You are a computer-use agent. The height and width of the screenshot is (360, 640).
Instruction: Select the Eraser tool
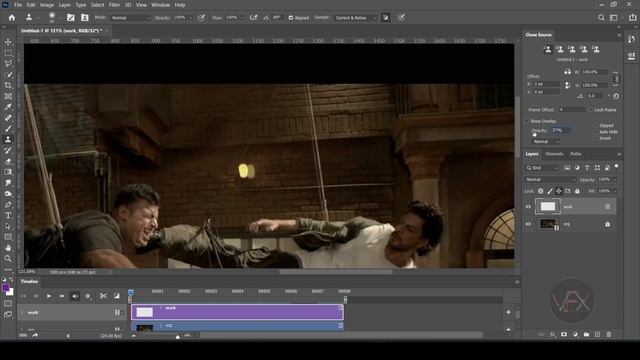[8, 161]
